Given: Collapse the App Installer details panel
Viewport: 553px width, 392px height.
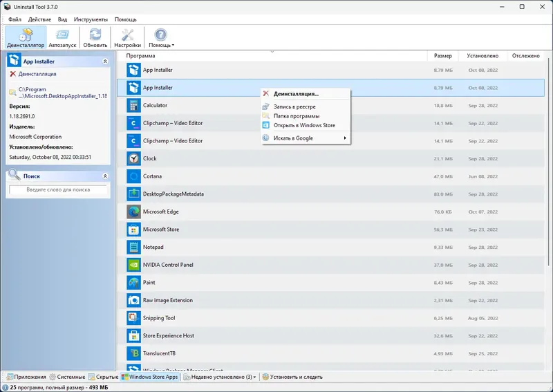Looking at the screenshot, I should point(105,62).
